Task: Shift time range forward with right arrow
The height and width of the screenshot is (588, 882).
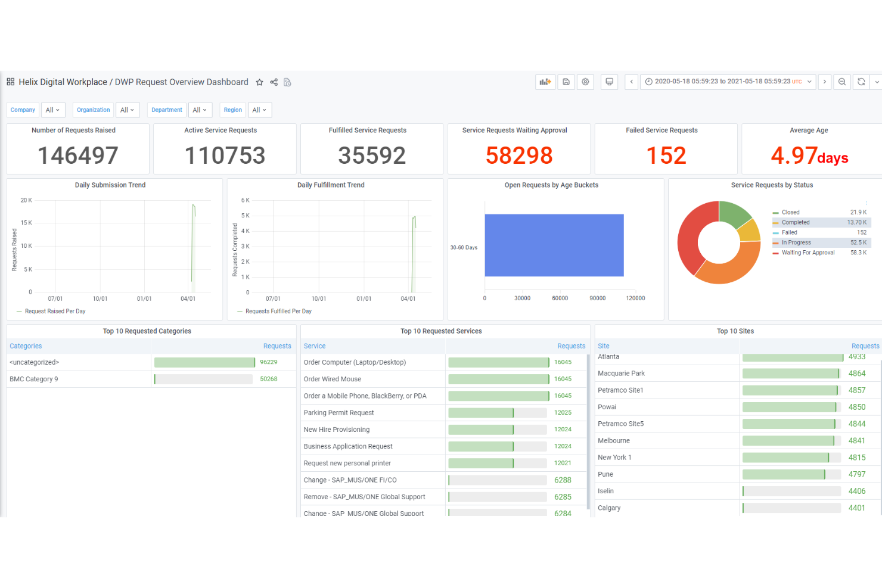Action: click(x=824, y=82)
